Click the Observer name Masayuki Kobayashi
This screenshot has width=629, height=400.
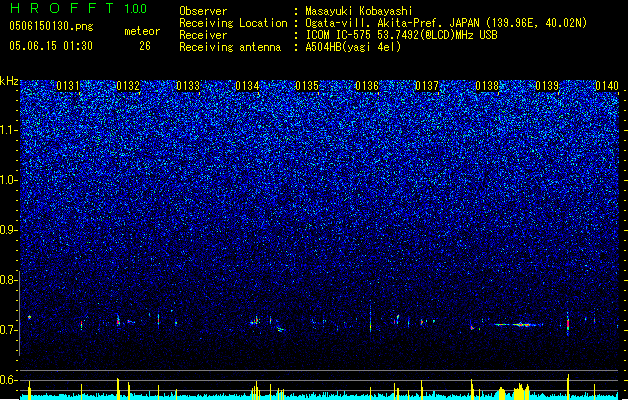click(358, 11)
